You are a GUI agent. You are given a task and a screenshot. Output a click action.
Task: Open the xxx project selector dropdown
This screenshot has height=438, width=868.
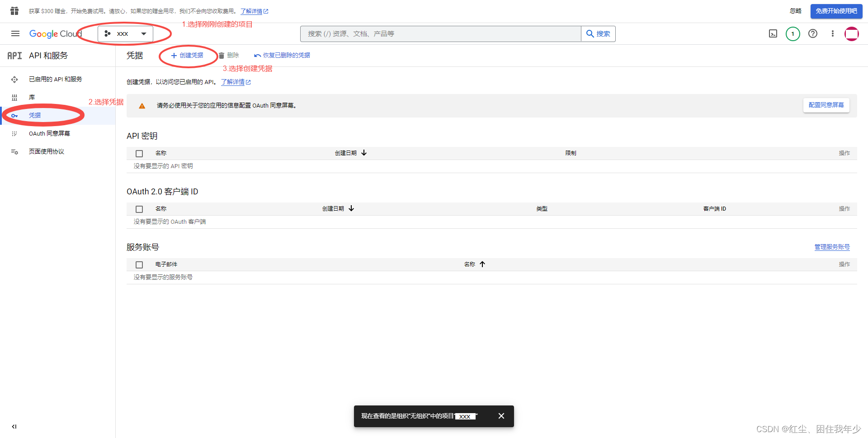pos(125,33)
